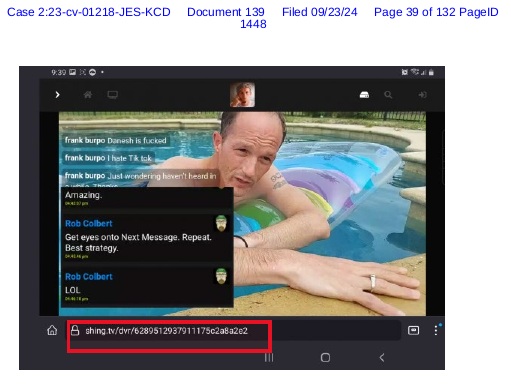Click the inbox tray icon in top bar
The width and height of the screenshot is (511, 388).
364,95
